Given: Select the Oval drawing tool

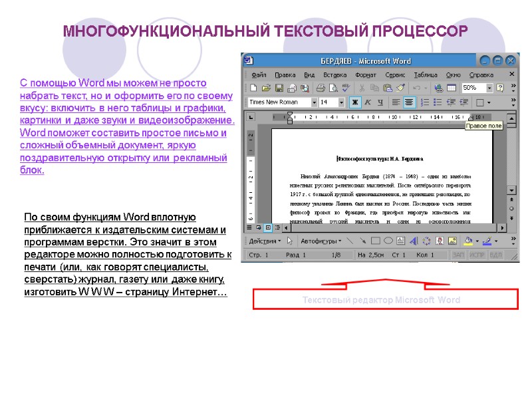Looking at the screenshot, I should coord(388,241).
